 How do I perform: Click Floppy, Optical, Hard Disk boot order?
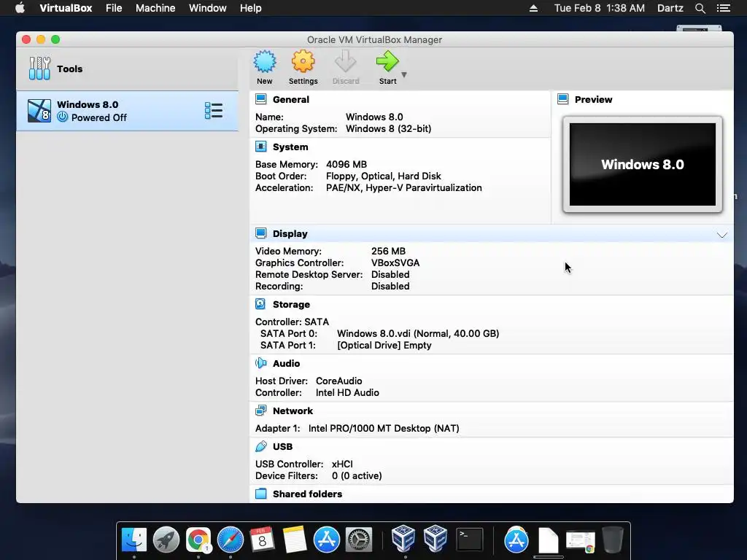click(x=384, y=176)
